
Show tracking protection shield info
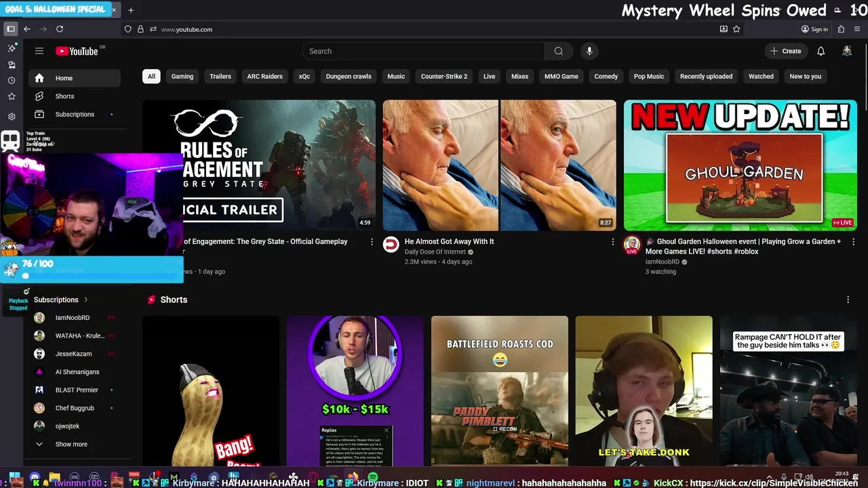(x=127, y=29)
